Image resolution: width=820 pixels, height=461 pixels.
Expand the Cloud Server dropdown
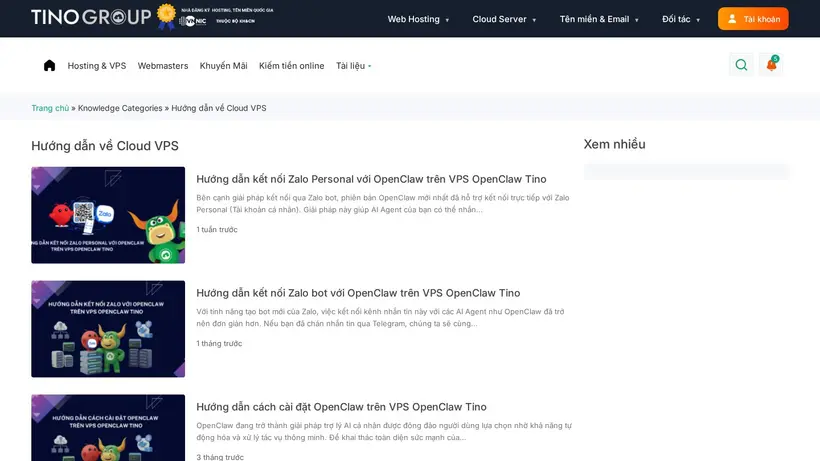click(504, 19)
